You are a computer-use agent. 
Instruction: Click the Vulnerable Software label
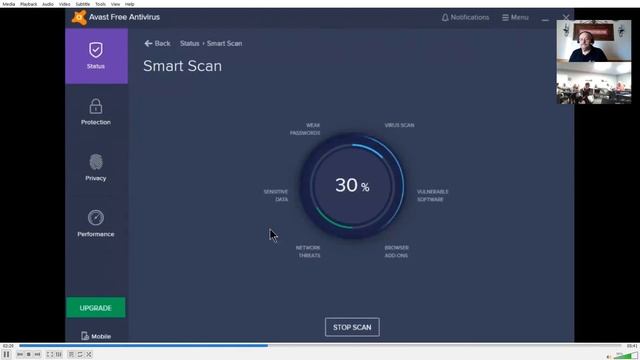tap(432, 196)
